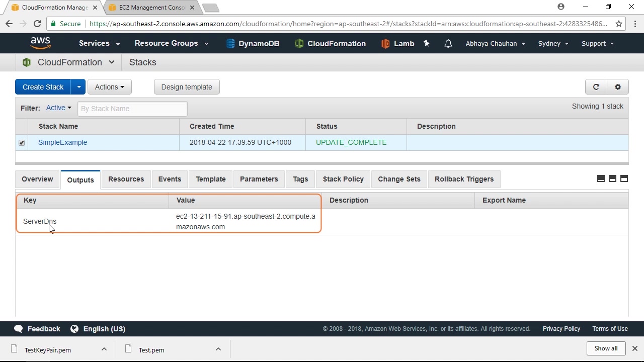Open the Parameters tab
644x362 pixels.
[x=259, y=179]
